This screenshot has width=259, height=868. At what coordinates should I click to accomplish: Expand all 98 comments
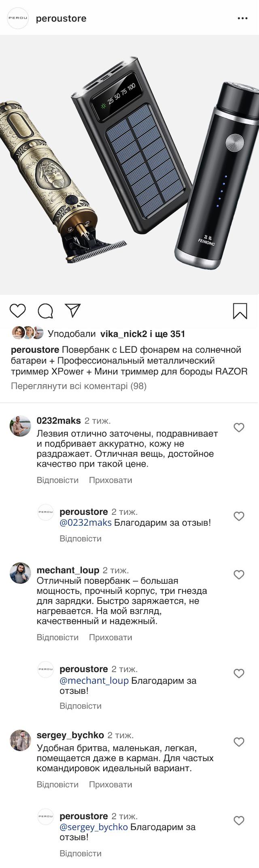pos(79,386)
